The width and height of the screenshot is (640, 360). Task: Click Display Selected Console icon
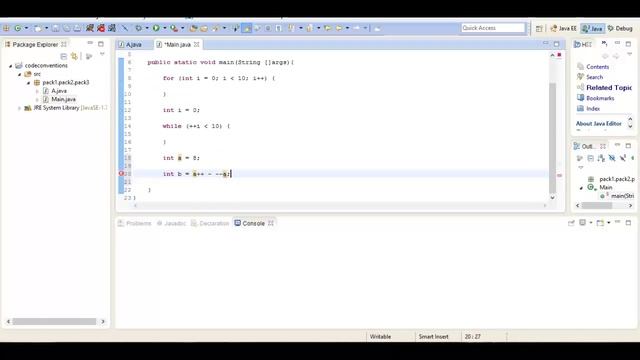pos(582,223)
